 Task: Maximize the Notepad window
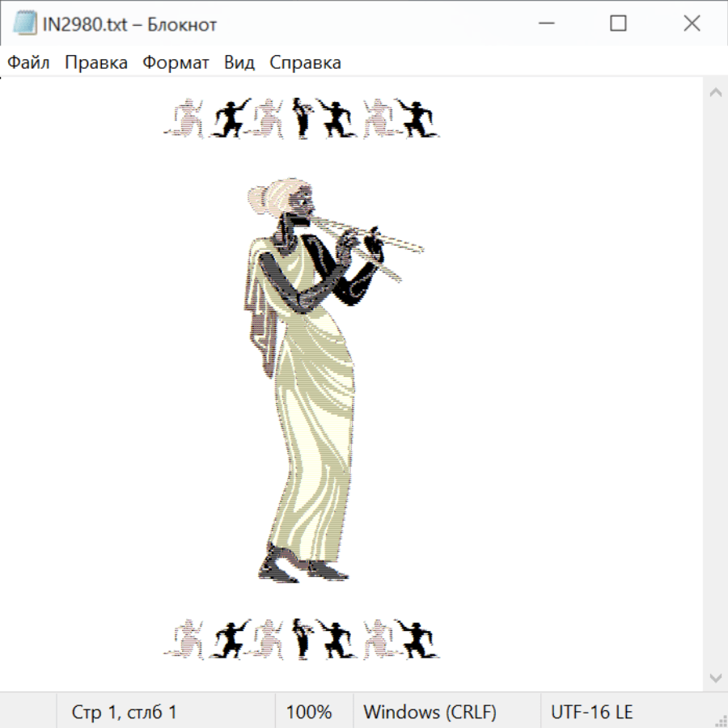click(x=618, y=24)
